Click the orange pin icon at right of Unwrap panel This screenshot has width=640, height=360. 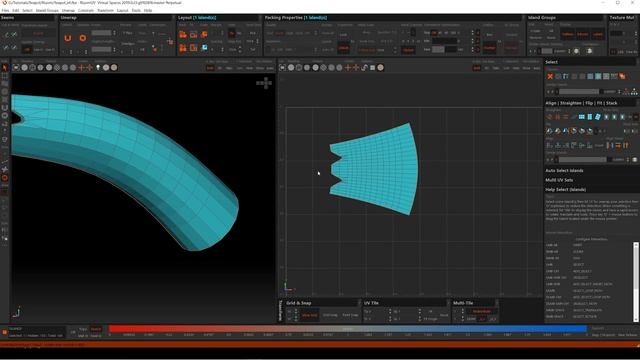[170, 41]
